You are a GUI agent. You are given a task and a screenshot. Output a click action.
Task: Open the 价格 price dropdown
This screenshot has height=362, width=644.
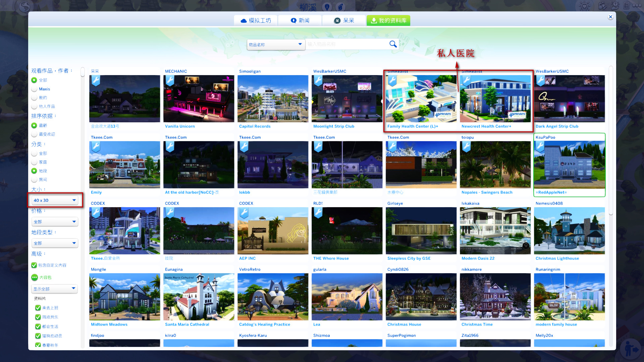(55, 222)
